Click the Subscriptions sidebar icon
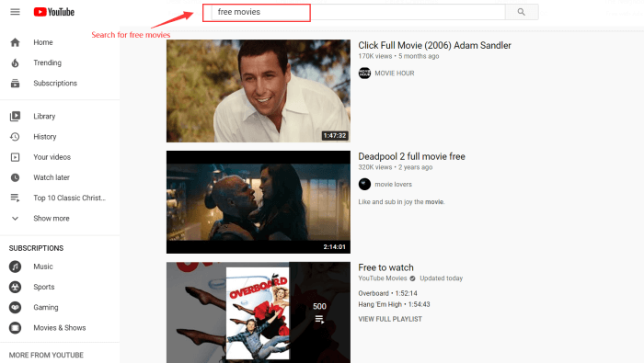Screen dimensions: 644x363 16,84
